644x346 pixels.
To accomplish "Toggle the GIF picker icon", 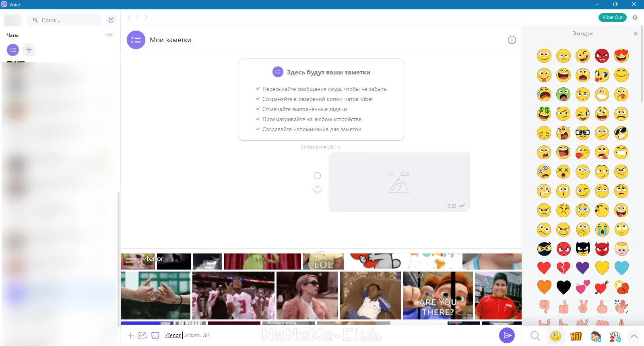I will 142,336.
